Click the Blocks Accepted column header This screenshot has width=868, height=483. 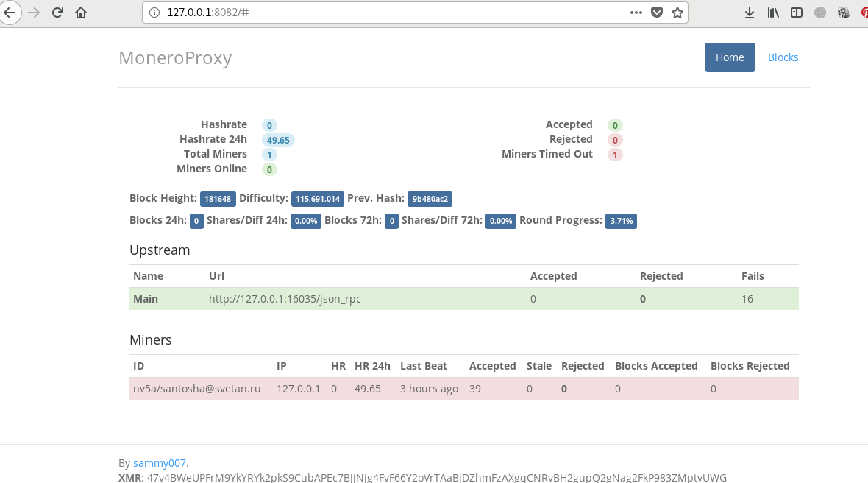[656, 366]
